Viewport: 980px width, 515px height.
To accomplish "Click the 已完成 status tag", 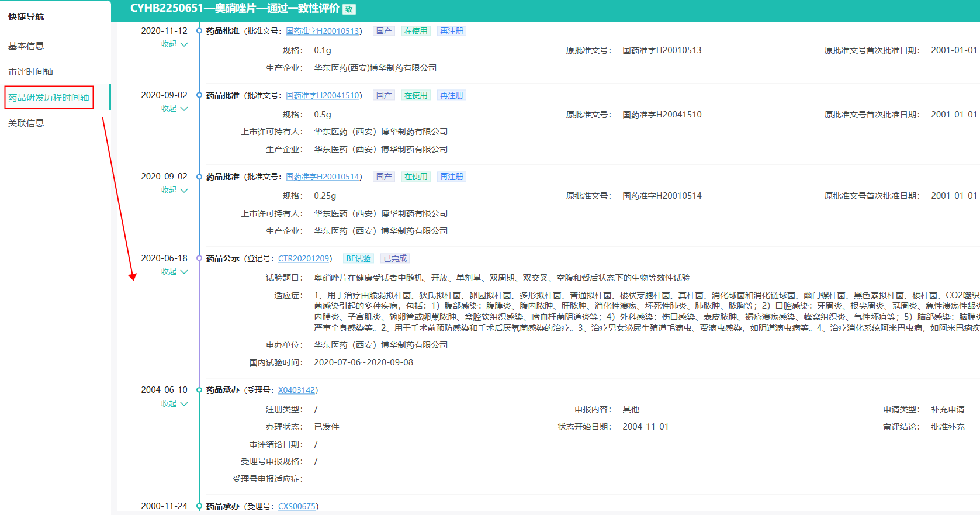I will tap(395, 258).
